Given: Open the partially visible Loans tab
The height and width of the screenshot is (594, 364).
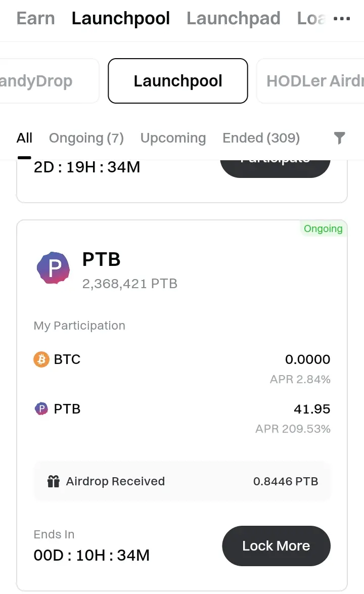Looking at the screenshot, I should [311, 18].
